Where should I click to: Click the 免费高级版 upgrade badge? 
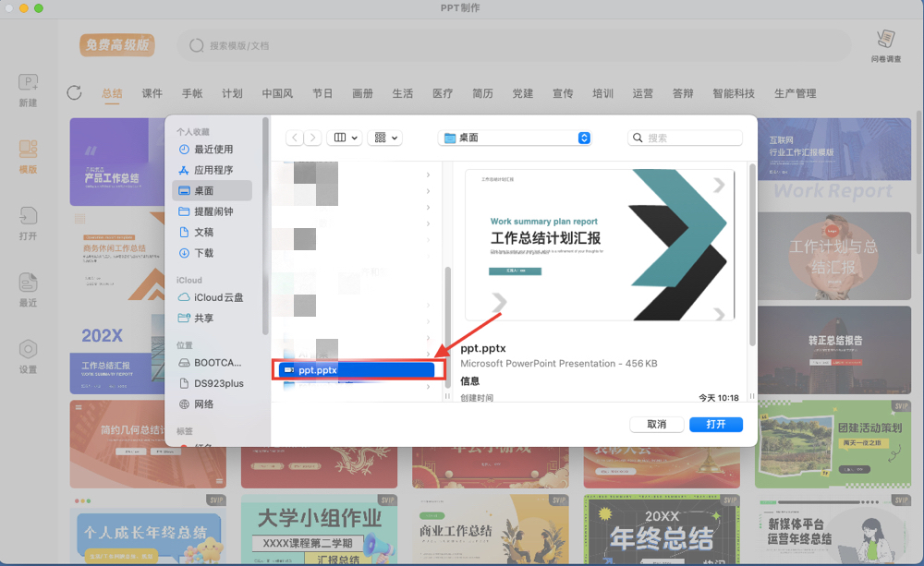pyautogui.click(x=116, y=44)
